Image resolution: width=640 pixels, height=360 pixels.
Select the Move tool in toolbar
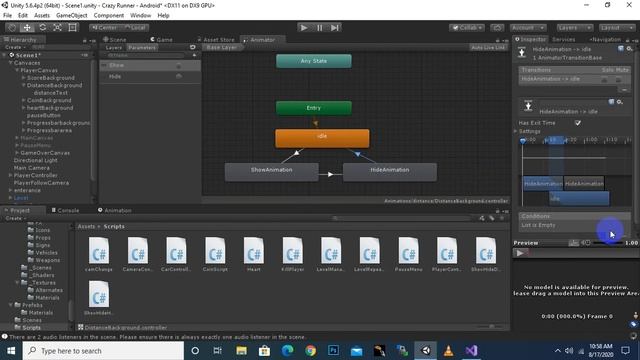(27, 28)
